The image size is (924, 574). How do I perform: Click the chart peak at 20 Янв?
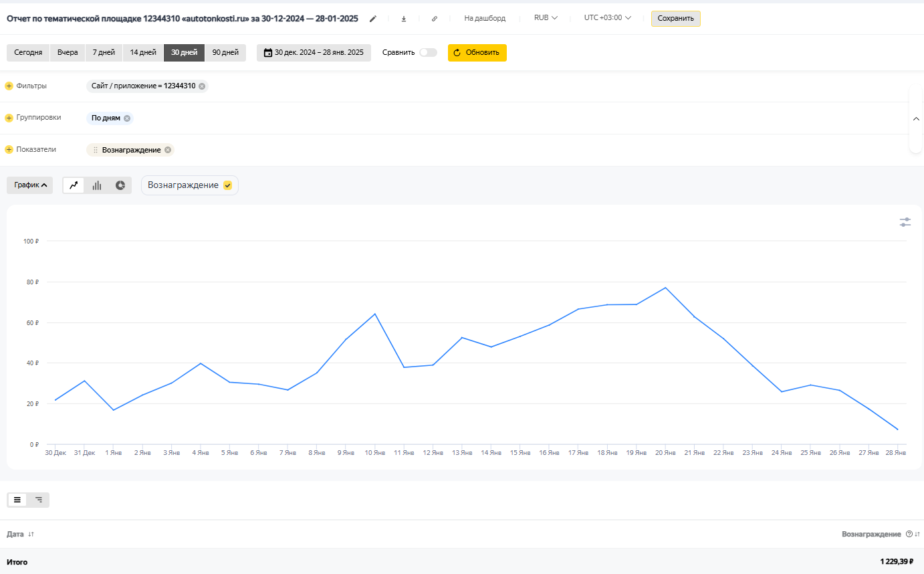[665, 288]
